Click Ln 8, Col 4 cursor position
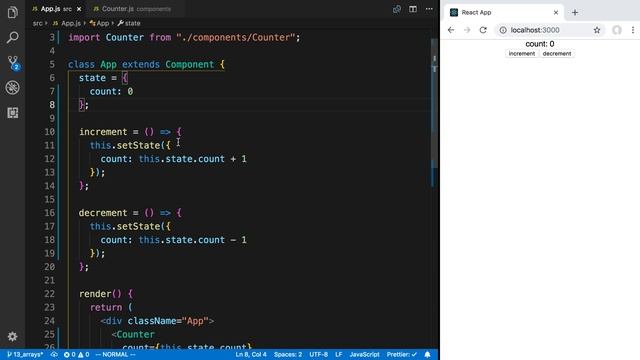Image resolution: width=640 pixels, height=360 pixels. pos(251,354)
